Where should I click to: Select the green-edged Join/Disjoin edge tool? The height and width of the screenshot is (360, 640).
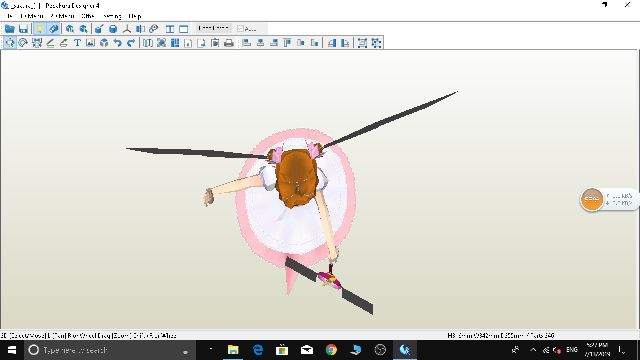pyautogui.click(x=50, y=42)
